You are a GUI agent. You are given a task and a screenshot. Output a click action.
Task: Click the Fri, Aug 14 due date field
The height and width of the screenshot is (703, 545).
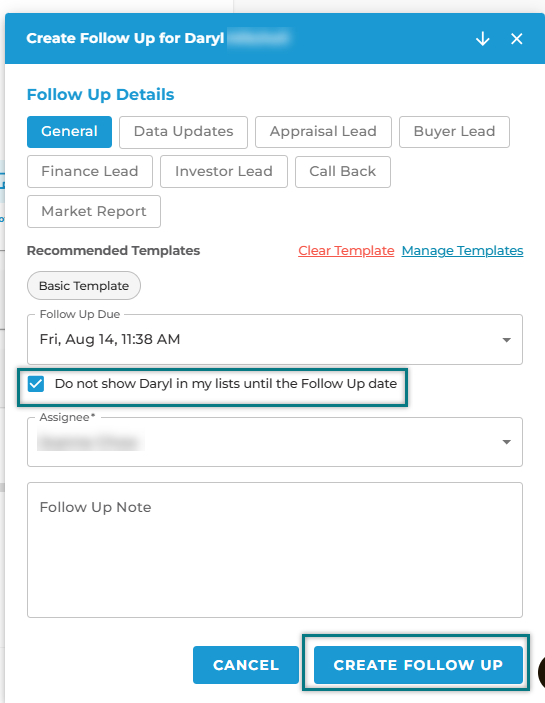coord(275,339)
